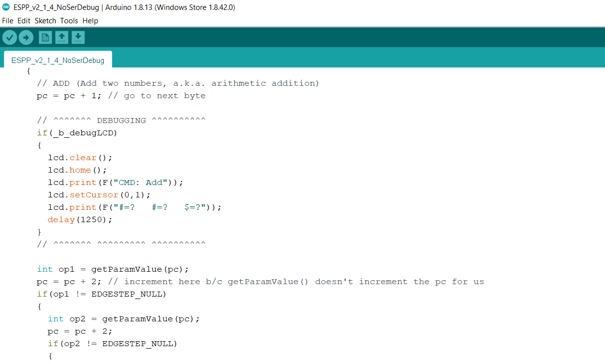Click the Open sketch up-arrow icon
Viewport: 605px width, 364px height.
pyautogui.click(x=62, y=37)
